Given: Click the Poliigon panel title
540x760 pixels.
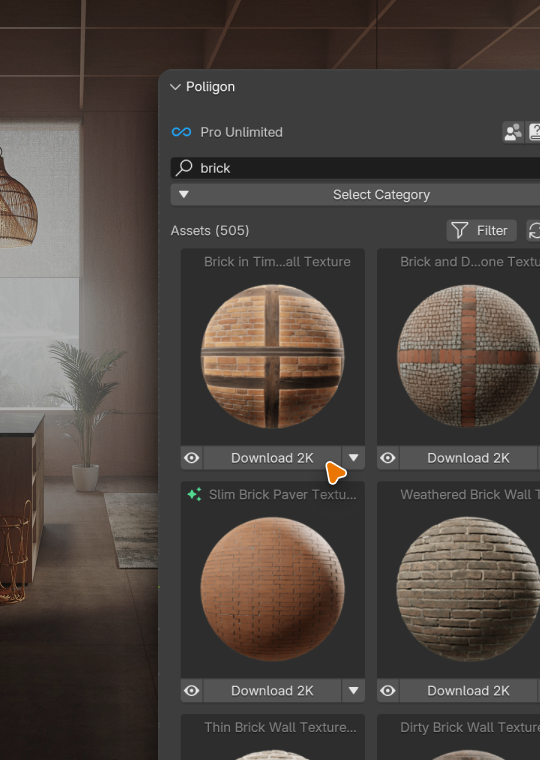Looking at the screenshot, I should pos(210,87).
